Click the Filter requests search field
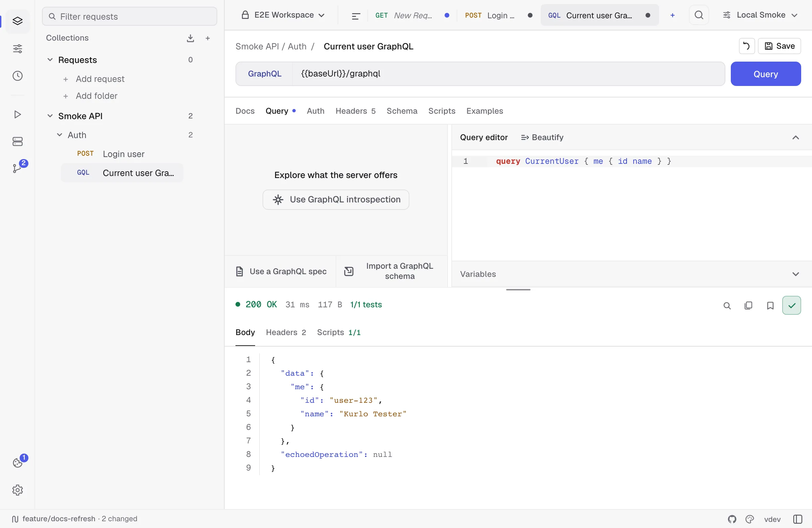 pos(129,16)
